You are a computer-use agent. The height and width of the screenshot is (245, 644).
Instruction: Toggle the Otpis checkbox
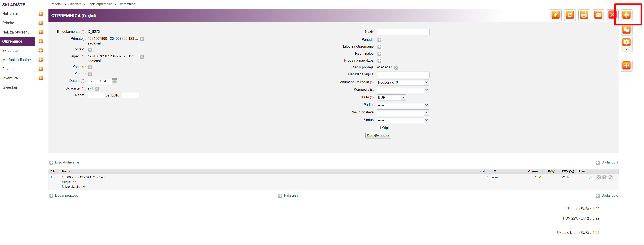[378, 128]
